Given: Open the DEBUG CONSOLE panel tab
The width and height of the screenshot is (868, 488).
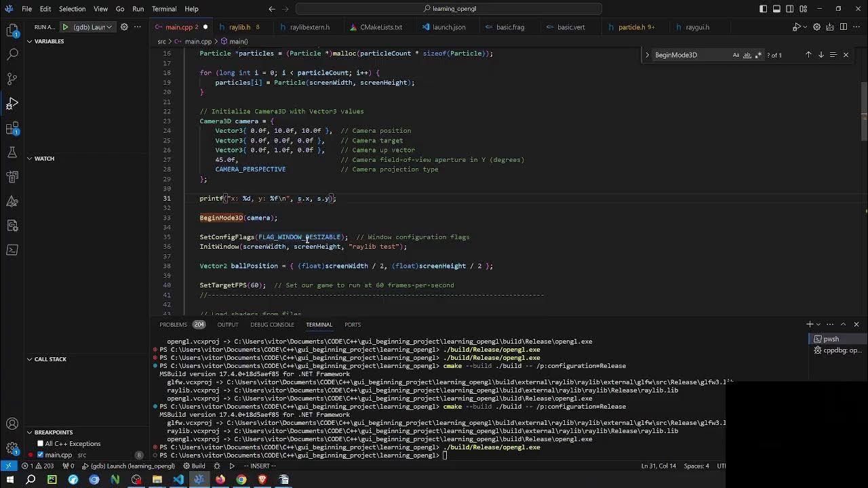Looking at the screenshot, I should (x=272, y=325).
